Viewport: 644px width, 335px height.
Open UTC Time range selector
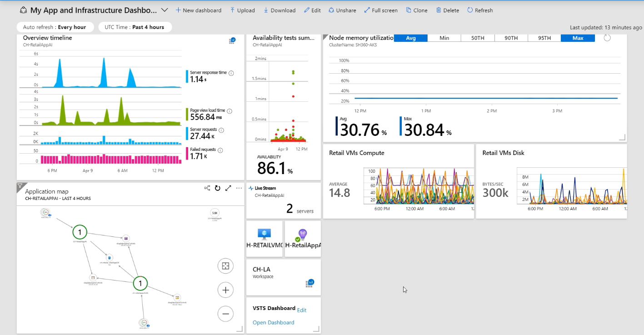click(x=135, y=27)
